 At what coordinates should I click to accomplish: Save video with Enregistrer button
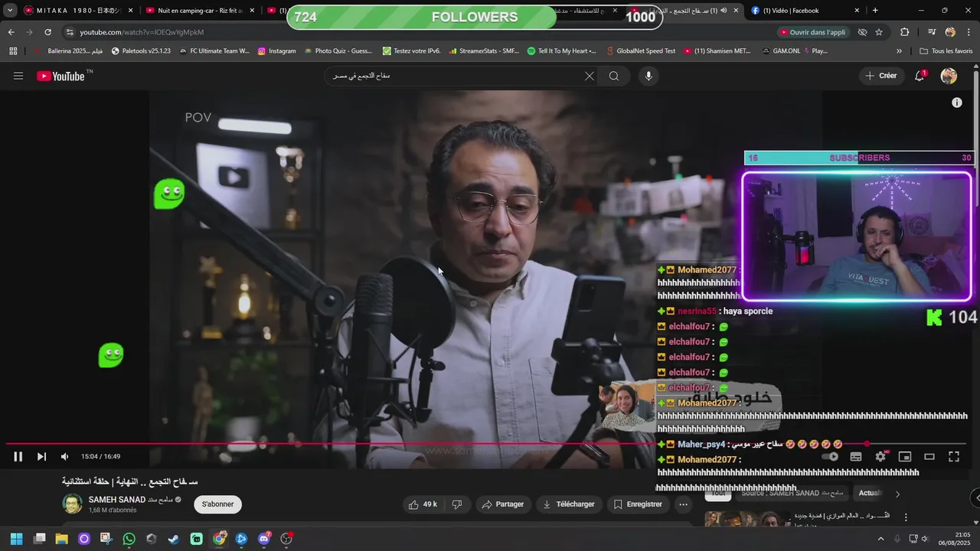(637, 504)
